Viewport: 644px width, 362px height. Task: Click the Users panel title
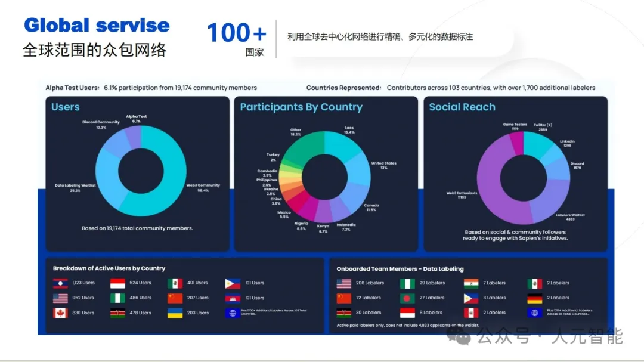coord(66,107)
